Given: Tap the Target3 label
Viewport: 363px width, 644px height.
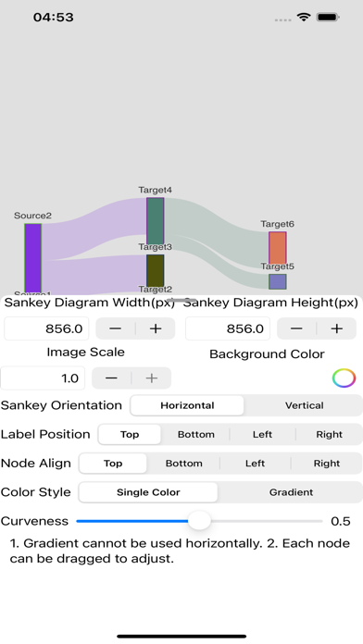Looking at the screenshot, I should (155, 247).
